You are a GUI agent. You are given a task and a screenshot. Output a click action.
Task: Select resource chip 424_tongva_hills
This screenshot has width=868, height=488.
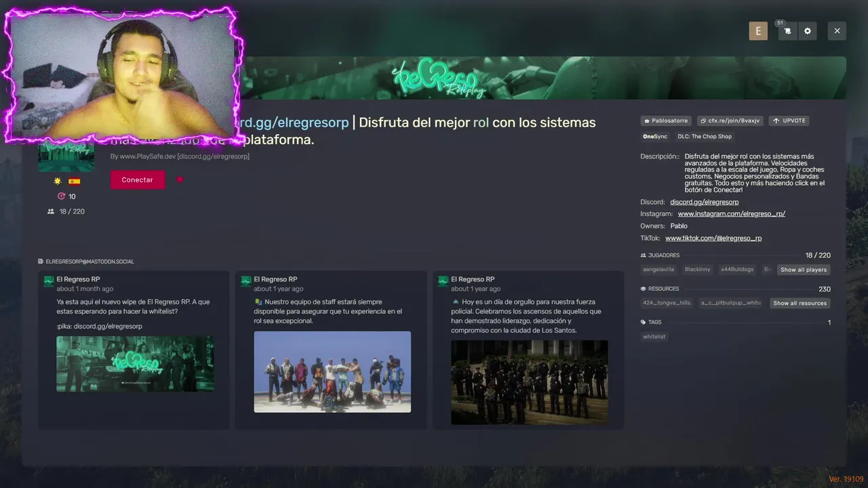click(x=667, y=303)
